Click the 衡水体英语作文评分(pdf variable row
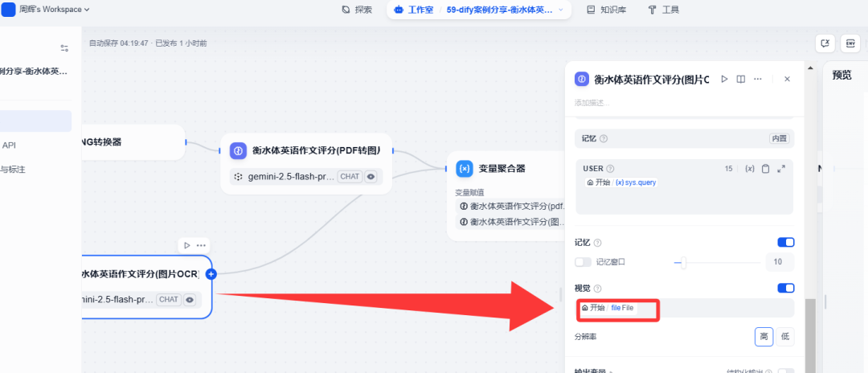This screenshot has width=868, height=373. [x=510, y=207]
